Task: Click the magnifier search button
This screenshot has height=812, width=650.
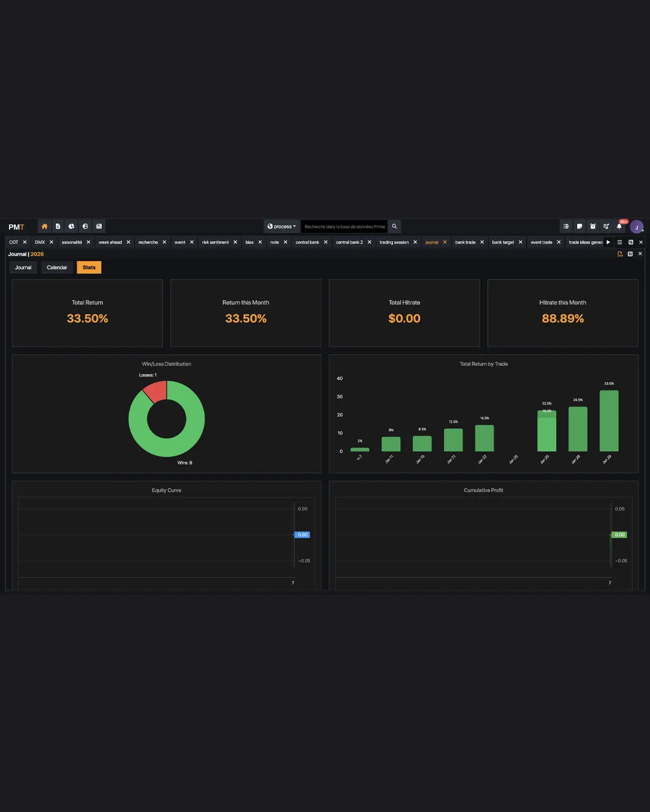Action: (x=394, y=226)
